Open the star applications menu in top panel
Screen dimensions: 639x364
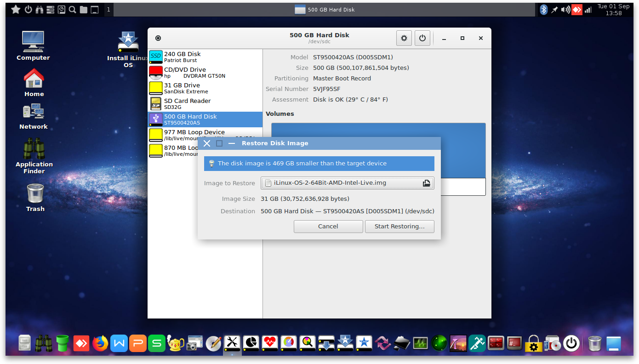[16, 9]
